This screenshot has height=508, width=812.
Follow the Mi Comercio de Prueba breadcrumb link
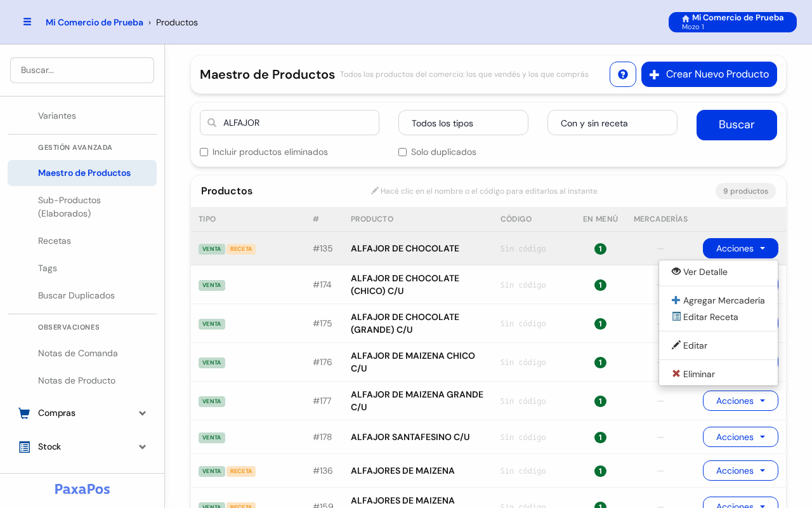tap(95, 22)
